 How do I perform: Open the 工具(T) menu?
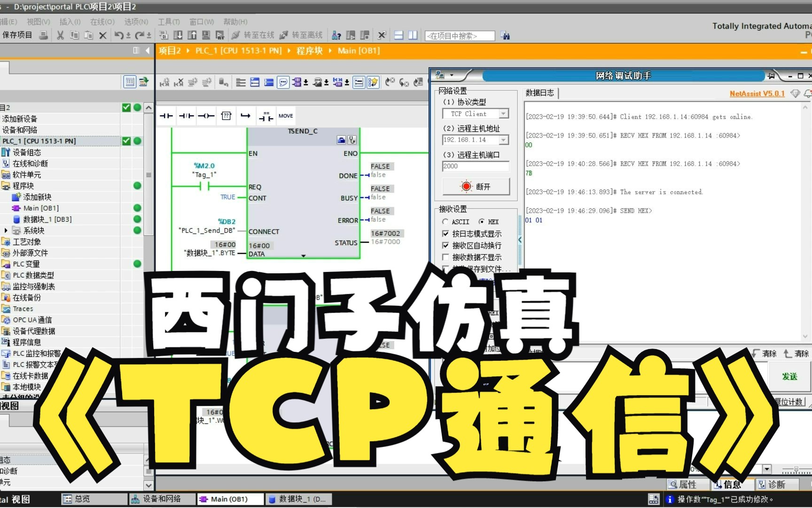pyautogui.click(x=168, y=22)
